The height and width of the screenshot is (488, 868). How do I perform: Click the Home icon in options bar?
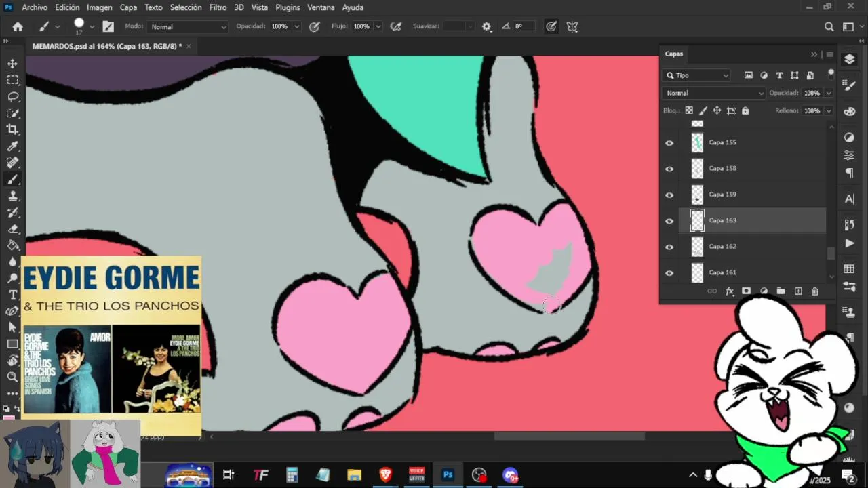click(x=18, y=26)
